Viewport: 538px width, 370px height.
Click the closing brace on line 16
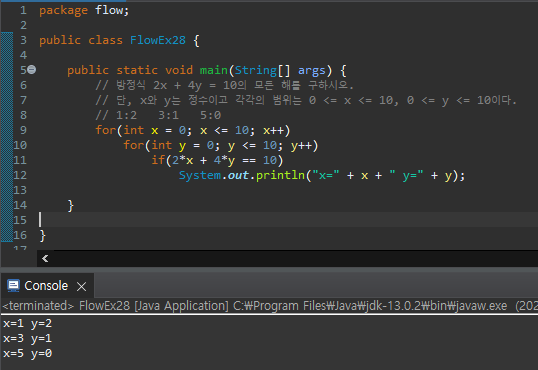(43, 235)
